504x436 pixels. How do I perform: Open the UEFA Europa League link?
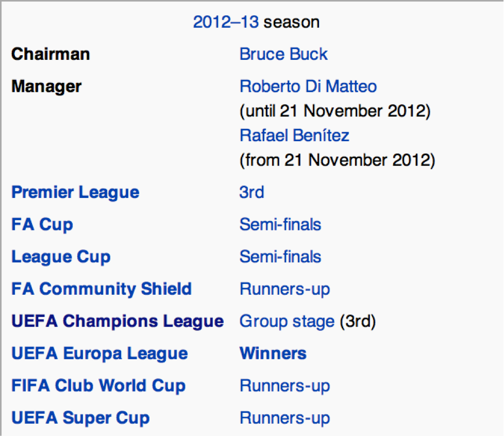tap(99, 354)
